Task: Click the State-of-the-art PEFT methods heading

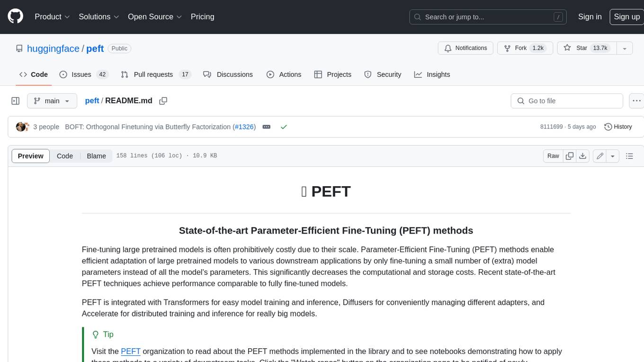Action: (x=326, y=231)
